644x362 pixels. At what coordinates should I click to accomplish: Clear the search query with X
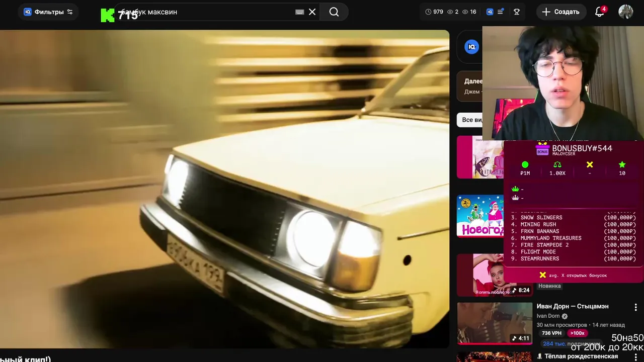(x=312, y=12)
